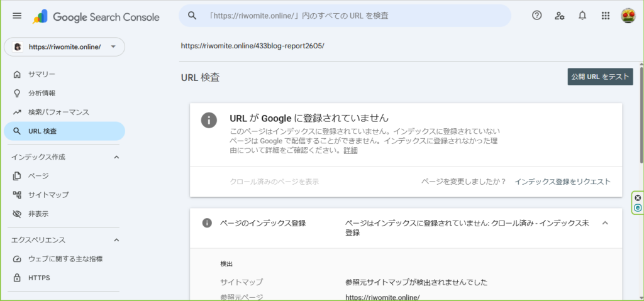Screen dimensions: 644x301
Task: Click the crossed-eye icon beside 非表示
Action: tap(17, 214)
